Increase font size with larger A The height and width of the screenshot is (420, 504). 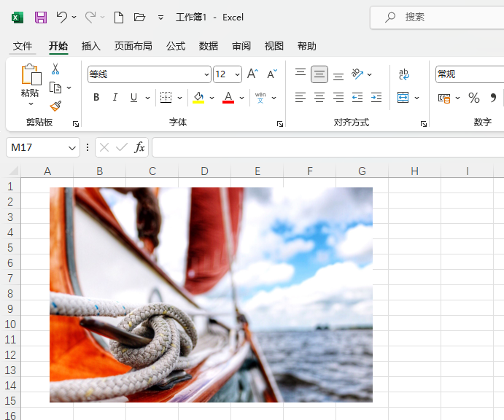[x=252, y=74]
